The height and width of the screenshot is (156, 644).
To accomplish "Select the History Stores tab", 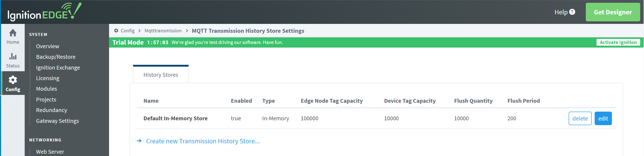I will [161, 75].
